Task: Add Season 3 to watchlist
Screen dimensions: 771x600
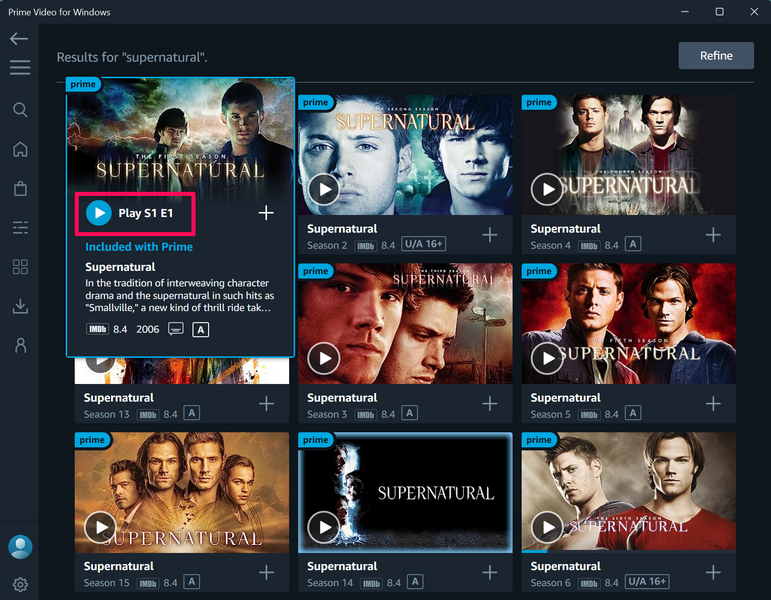Action: click(x=490, y=404)
